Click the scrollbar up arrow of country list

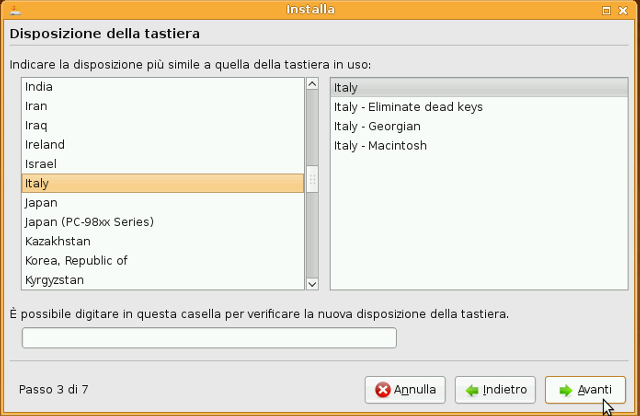[x=312, y=84]
